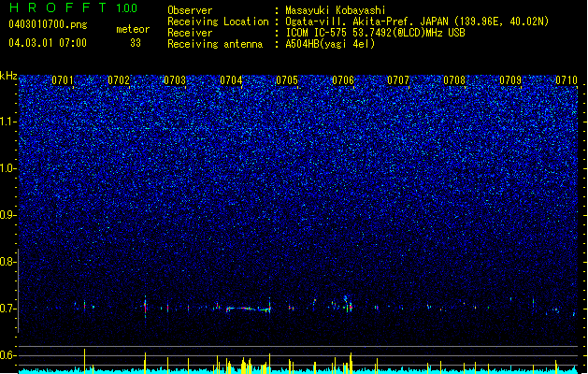Click the Receiving antenna label

(x=215, y=44)
